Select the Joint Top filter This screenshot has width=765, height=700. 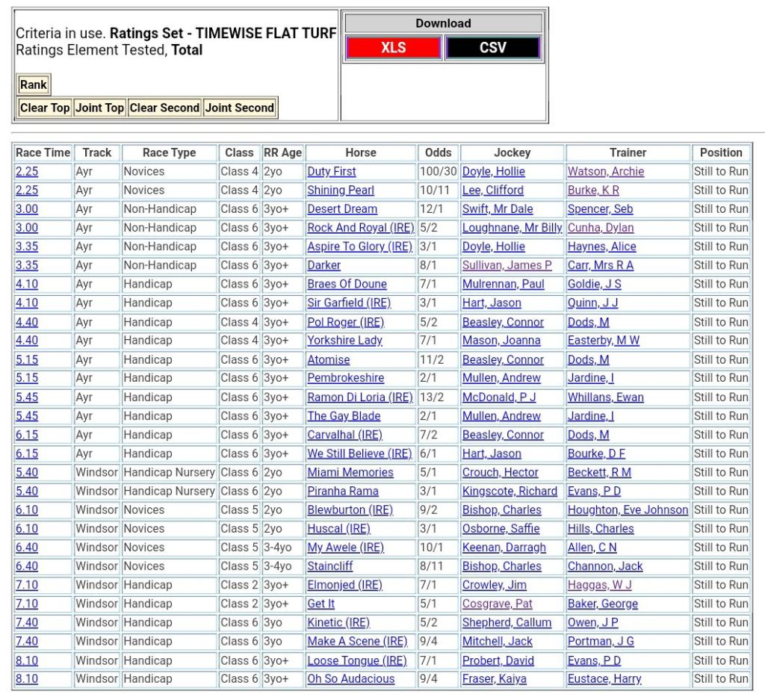click(99, 108)
